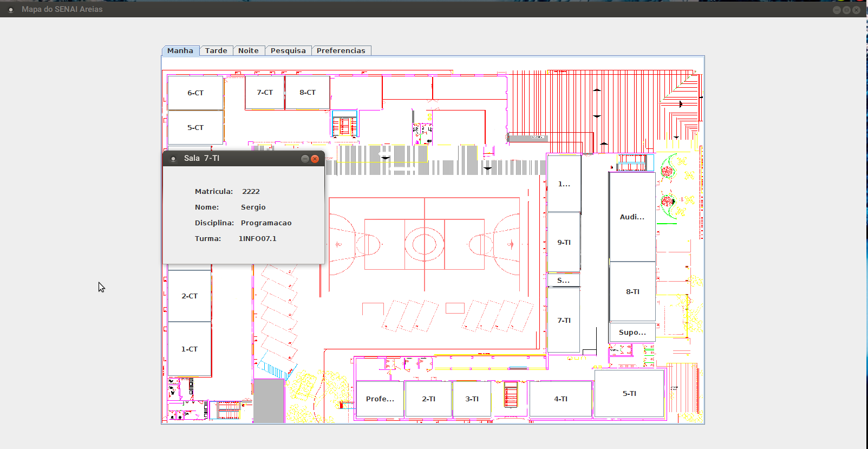This screenshot has width=868, height=449.
Task: Click the Matricula value 2222
Action: coord(251,191)
